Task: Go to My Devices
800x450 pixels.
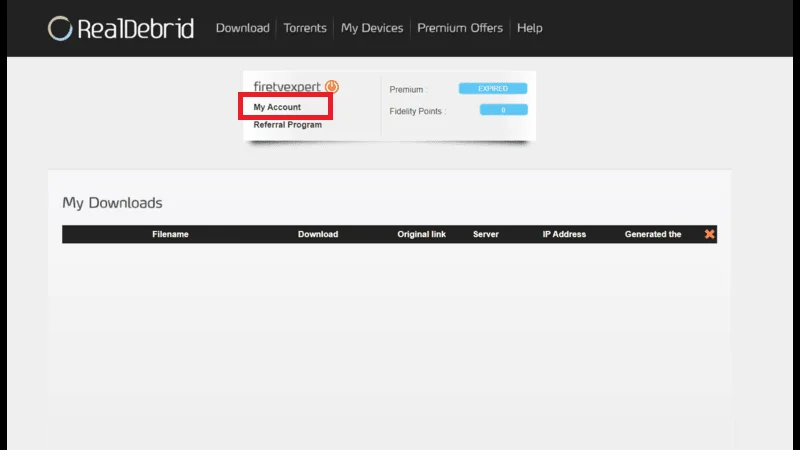Action: click(372, 28)
